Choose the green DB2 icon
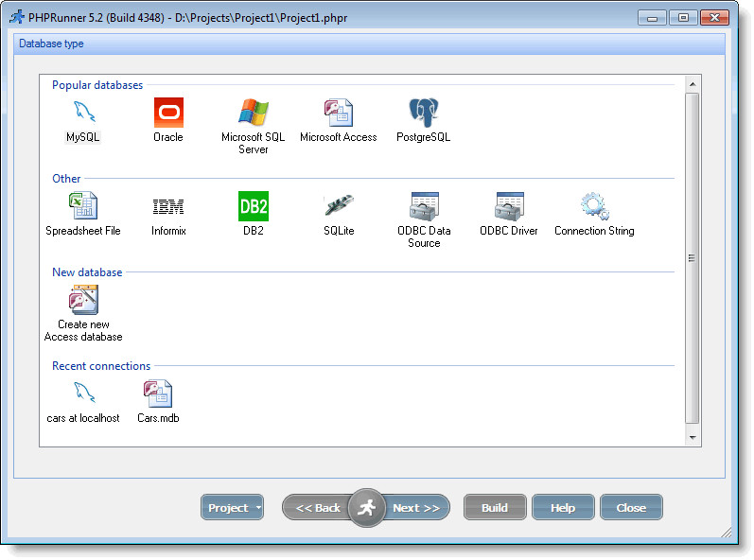The image size is (754, 560). point(254,206)
